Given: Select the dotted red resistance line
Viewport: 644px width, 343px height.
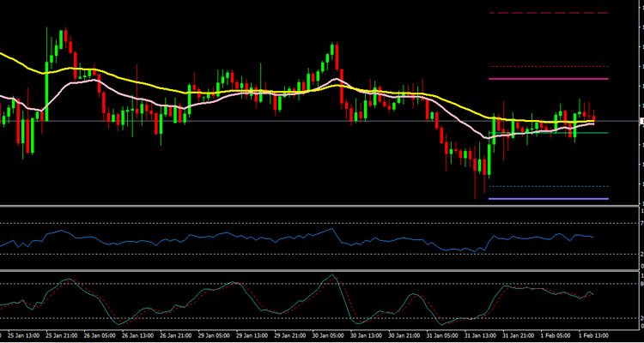Looking at the screenshot, I should (548, 67).
